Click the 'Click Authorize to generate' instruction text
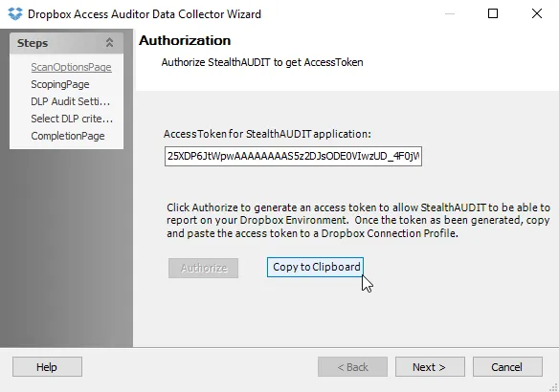The height and width of the screenshot is (392, 559). [358, 221]
